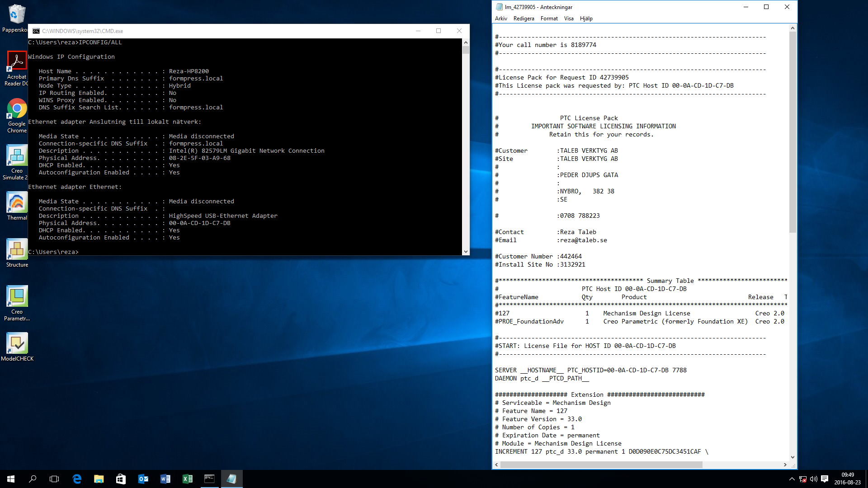Open Hjälp menu in Notepad
Screen dimensions: 868x488
[586, 19]
